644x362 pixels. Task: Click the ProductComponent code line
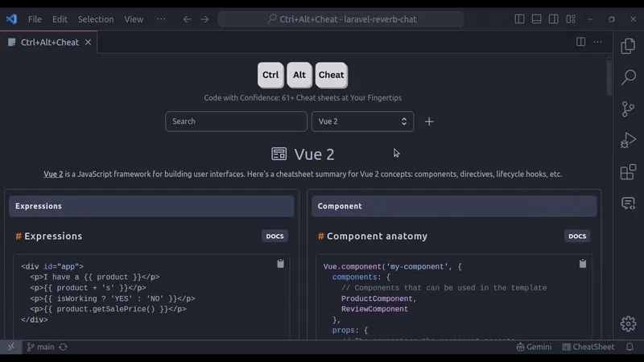click(x=378, y=298)
